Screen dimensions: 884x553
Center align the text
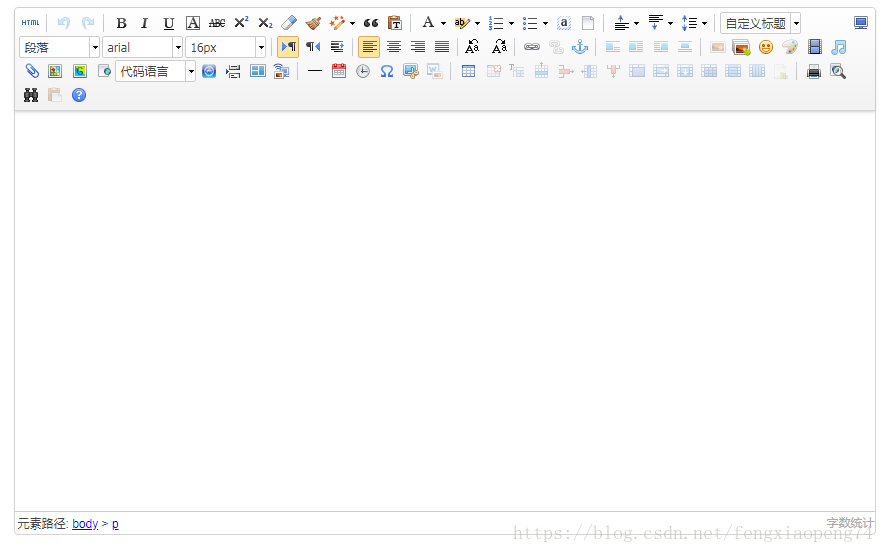pos(394,47)
